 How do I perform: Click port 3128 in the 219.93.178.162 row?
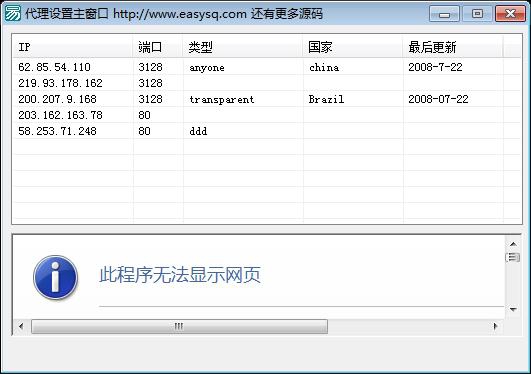[x=150, y=83]
